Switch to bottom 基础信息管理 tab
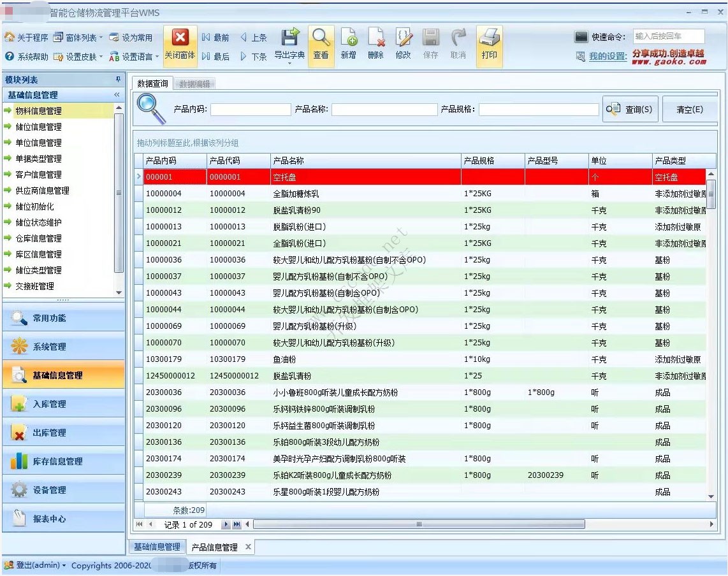Image resolution: width=728 pixels, height=576 pixels. 157,547
